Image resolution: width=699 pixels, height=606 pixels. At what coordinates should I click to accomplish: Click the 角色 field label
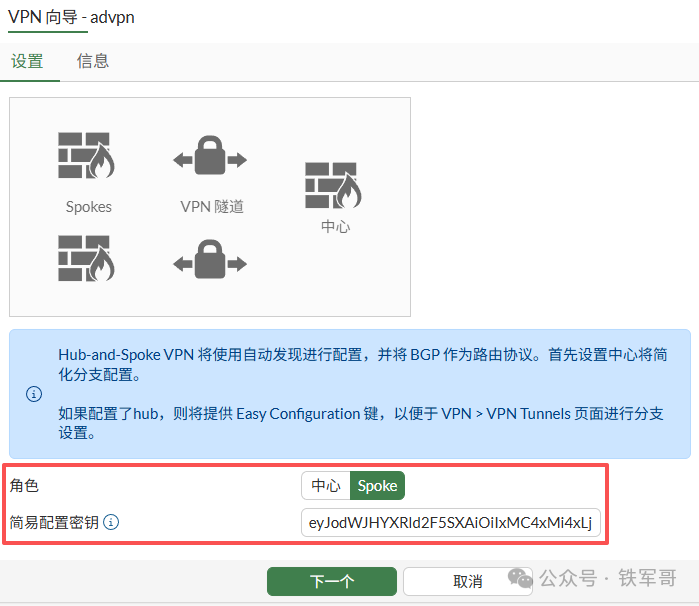[24, 486]
